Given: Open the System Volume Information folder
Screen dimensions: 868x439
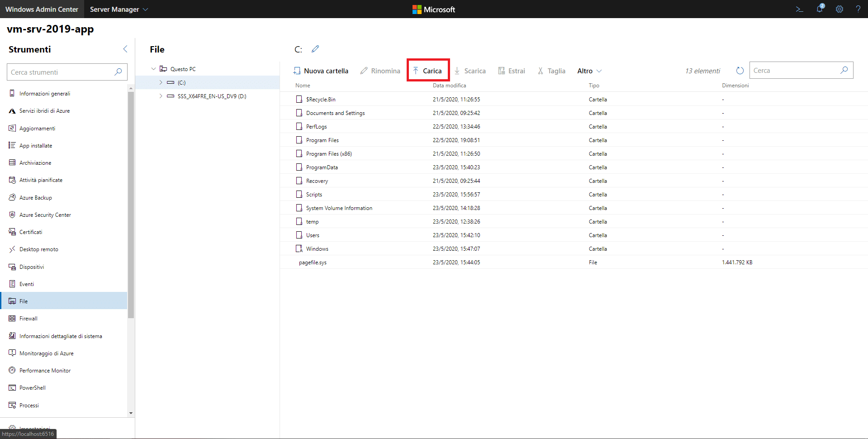Looking at the screenshot, I should [x=339, y=208].
